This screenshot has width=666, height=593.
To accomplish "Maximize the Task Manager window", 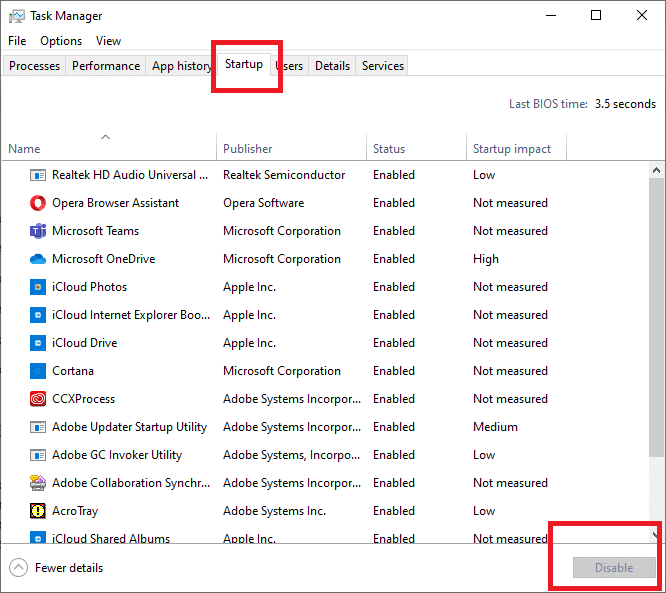I will [596, 16].
